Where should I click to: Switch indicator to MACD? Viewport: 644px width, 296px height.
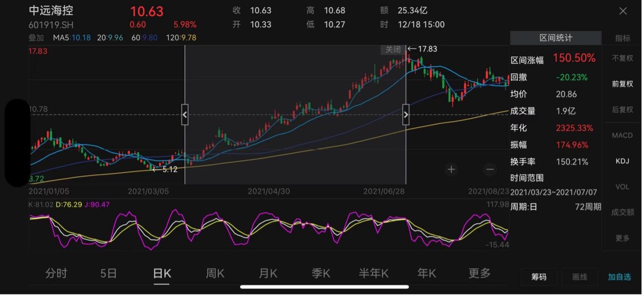(x=622, y=135)
